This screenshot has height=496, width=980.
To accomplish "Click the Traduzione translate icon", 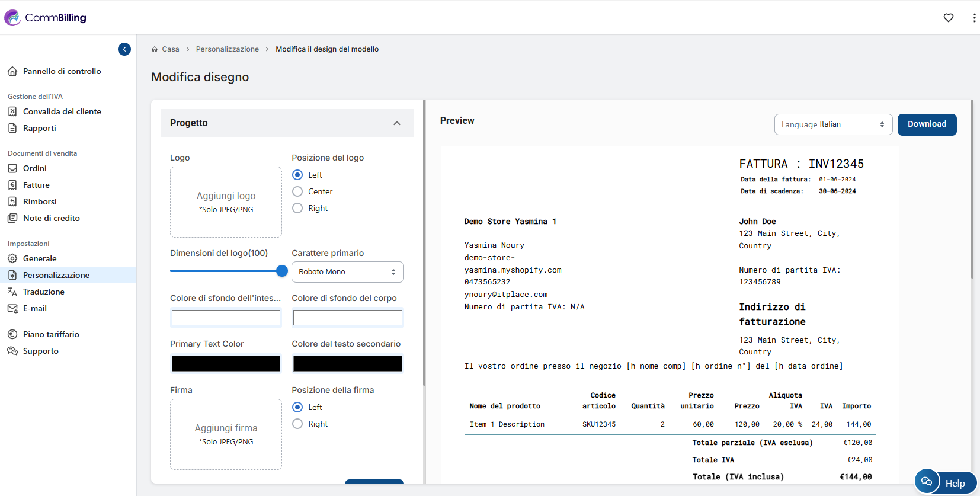I will pos(12,292).
